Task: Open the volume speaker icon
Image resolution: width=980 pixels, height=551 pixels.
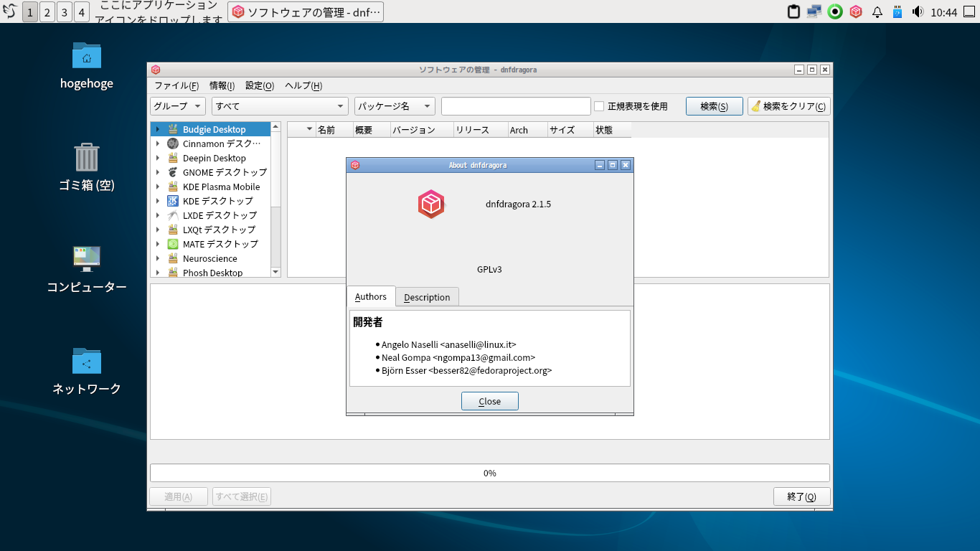Action: coord(918,11)
